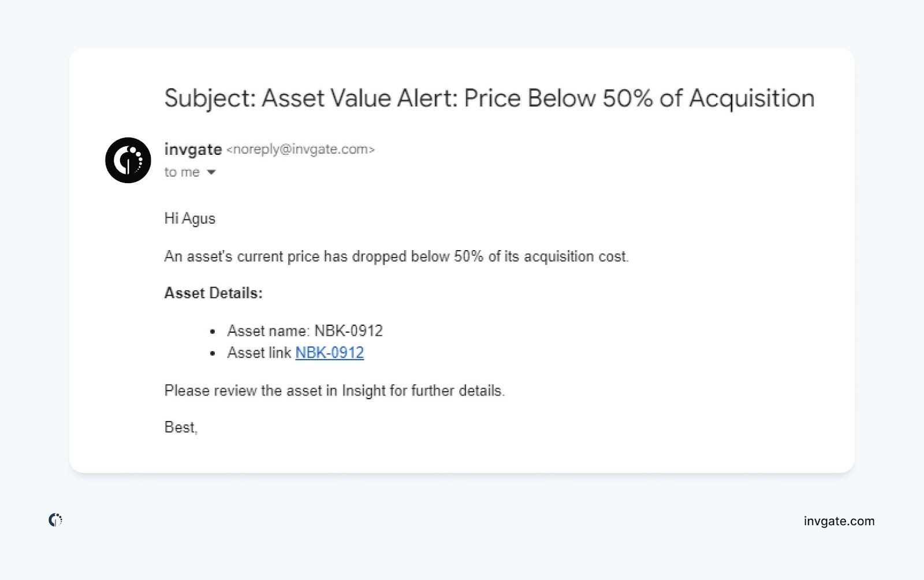The image size is (924, 580).
Task: Click the invgate.com text at bottom right
Action: pos(839,521)
